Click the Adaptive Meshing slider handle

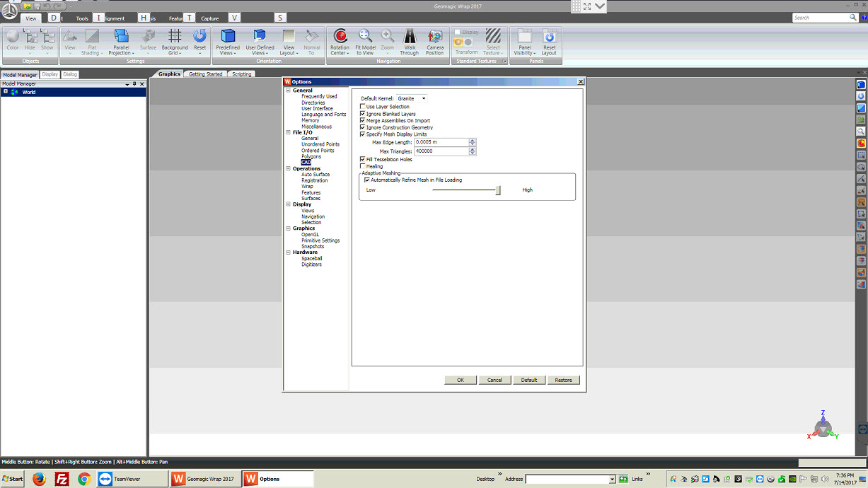pos(498,190)
